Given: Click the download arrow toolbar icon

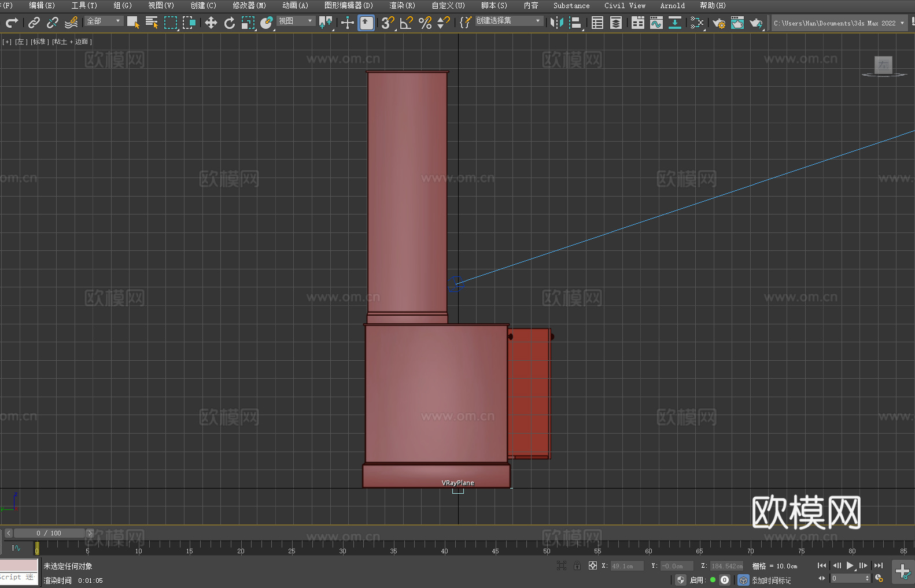Looking at the screenshot, I should coord(675,23).
